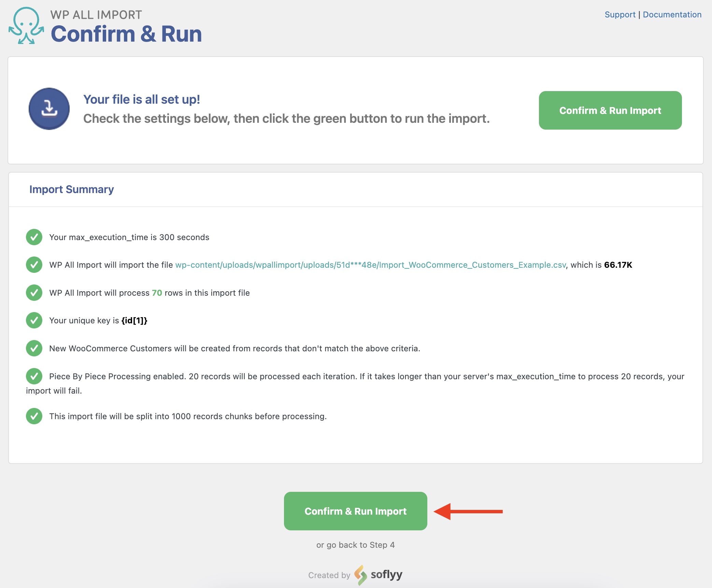Click the checkmark icon beside 70 rows line
The image size is (712, 588).
(x=34, y=293)
